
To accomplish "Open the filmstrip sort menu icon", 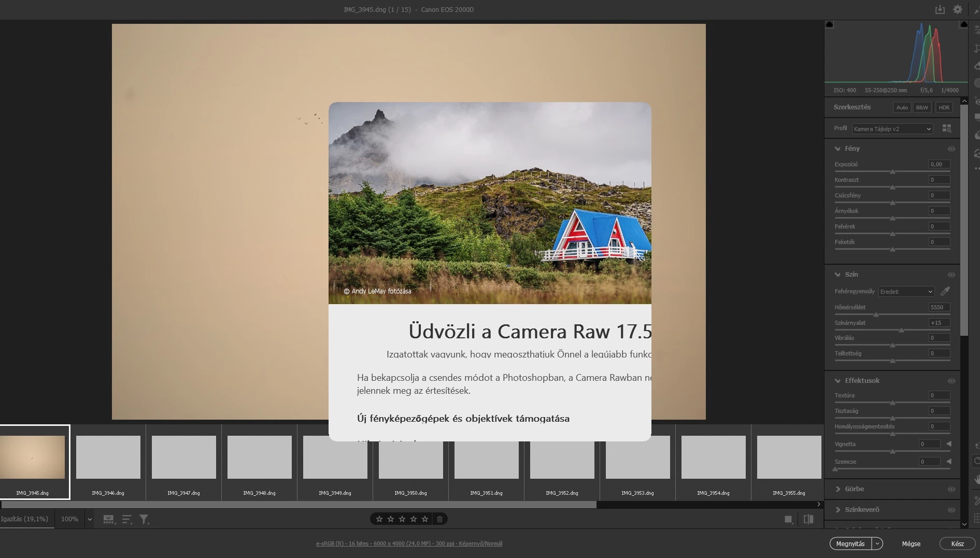I will coord(127,519).
